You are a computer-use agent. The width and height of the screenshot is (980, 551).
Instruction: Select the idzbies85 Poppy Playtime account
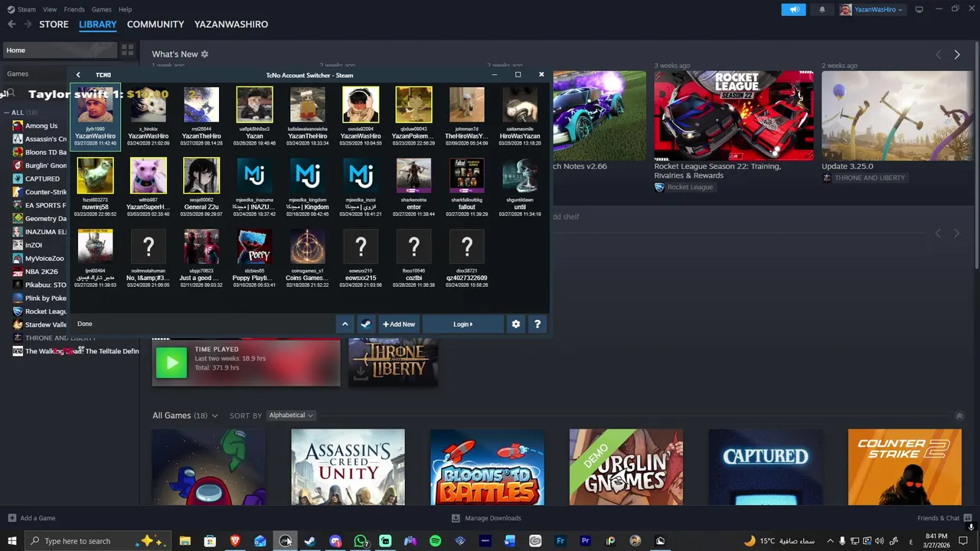(x=254, y=258)
